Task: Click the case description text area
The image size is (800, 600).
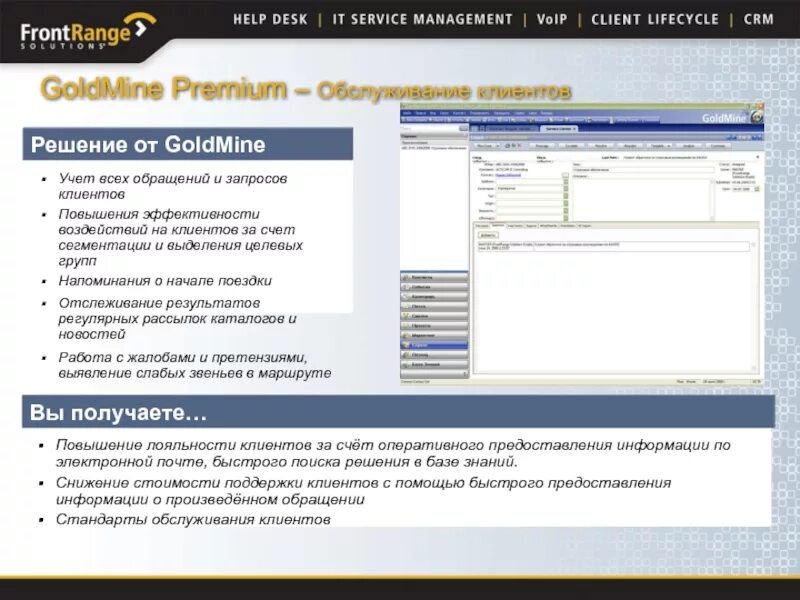Action: click(641, 199)
